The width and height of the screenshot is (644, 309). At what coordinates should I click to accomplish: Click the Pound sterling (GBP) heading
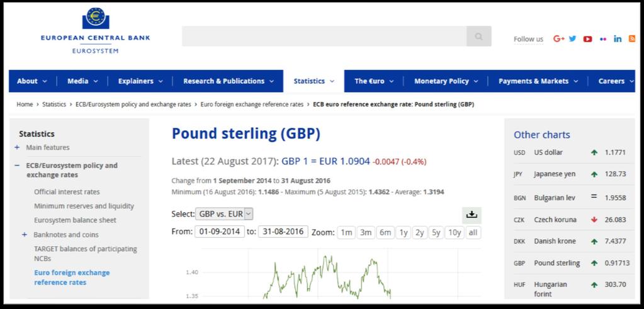coord(246,134)
